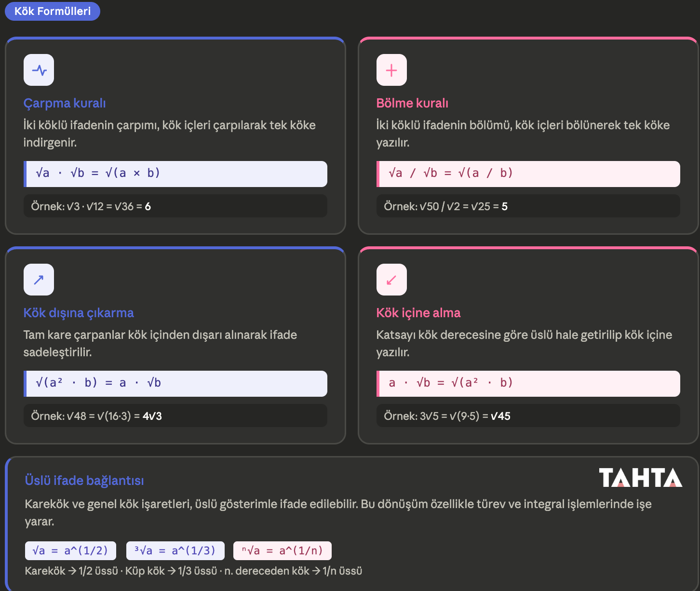The image size is (700, 591).
Task: Click the up-right arrow icon above Kök dışına çıkarma
Action: click(x=39, y=280)
